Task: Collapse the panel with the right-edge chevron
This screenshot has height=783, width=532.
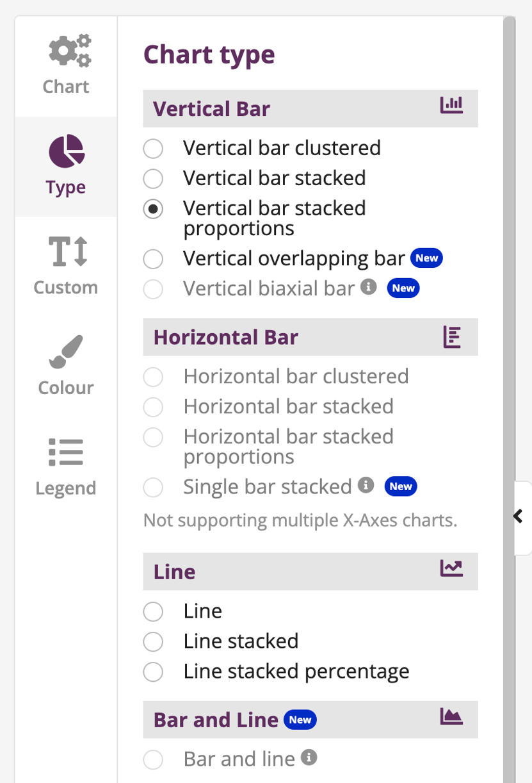Action: [x=518, y=516]
